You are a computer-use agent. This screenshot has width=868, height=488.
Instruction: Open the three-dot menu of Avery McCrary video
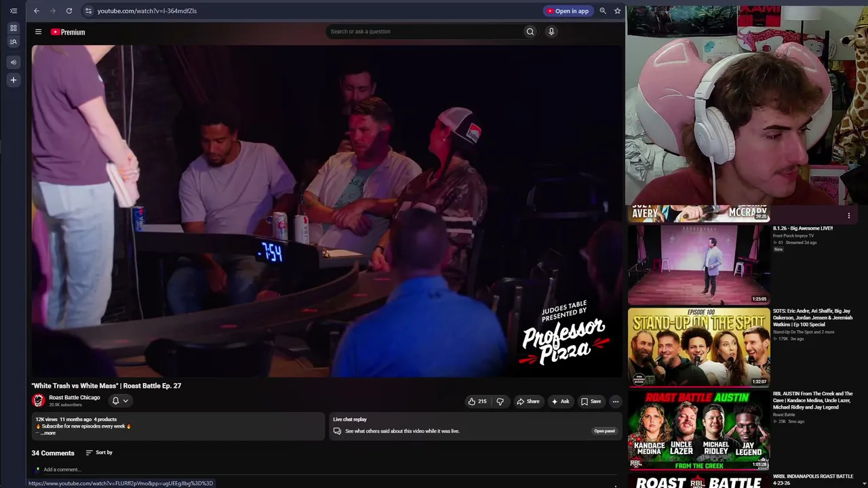849,216
